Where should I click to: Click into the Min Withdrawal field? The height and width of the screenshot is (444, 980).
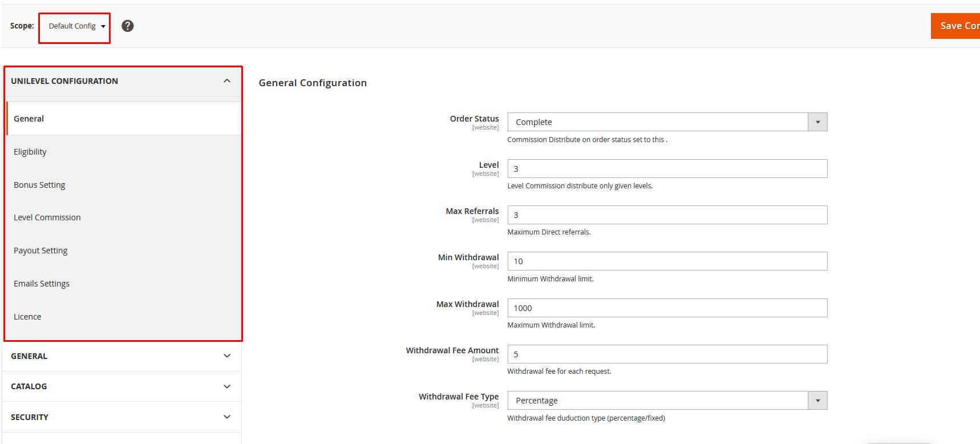(667, 261)
